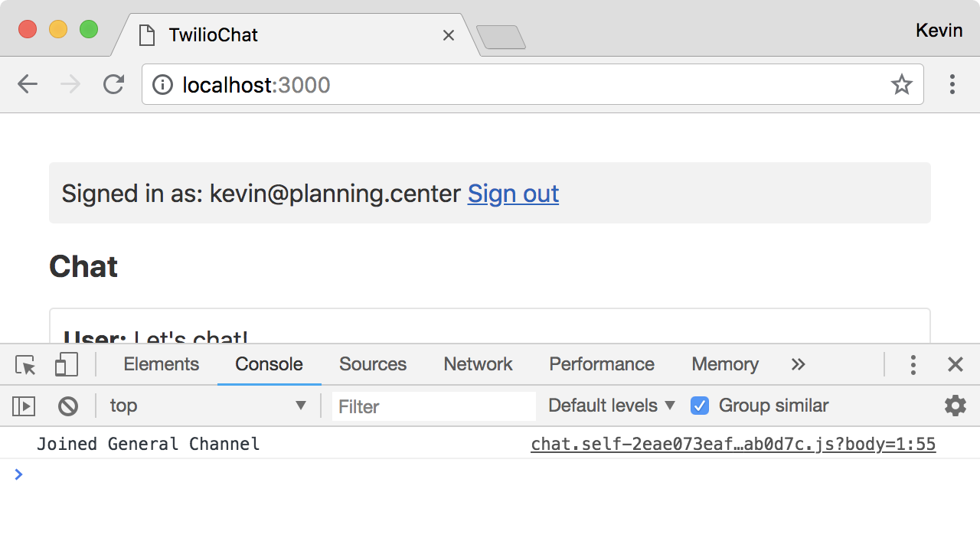Screen dimensions: 980x554
Task: Show more DevTools tabs via double chevron
Action: coord(799,364)
